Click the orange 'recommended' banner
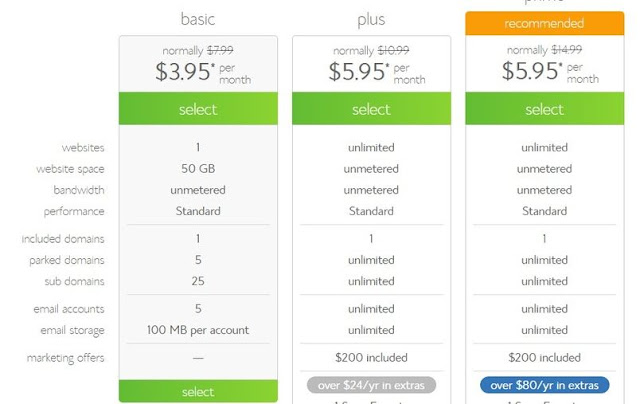Screen dimensions: 640x404 pos(544,23)
